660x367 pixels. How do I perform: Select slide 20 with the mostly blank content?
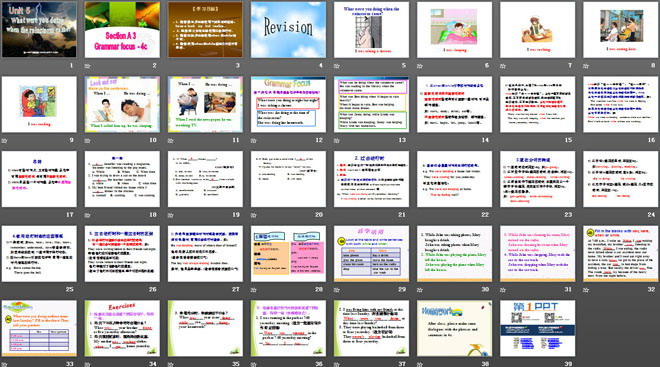coord(288,179)
